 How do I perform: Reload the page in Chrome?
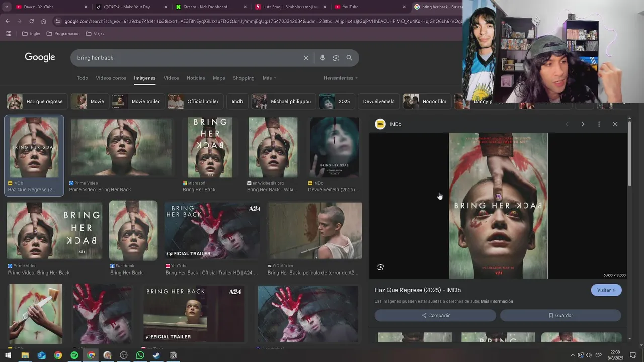[31, 21]
